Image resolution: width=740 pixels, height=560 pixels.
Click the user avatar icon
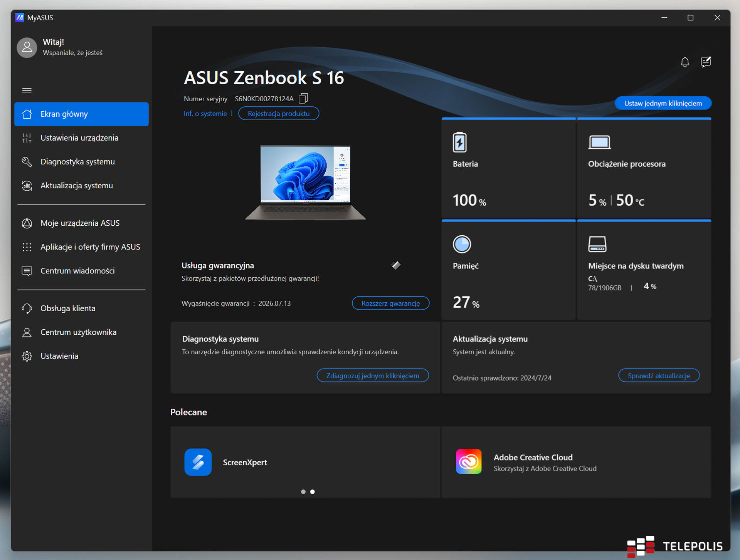(27, 47)
